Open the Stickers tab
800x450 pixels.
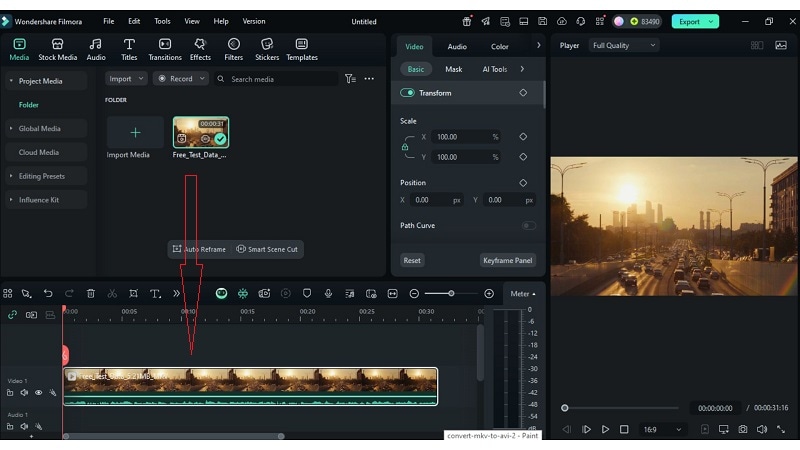click(x=267, y=49)
